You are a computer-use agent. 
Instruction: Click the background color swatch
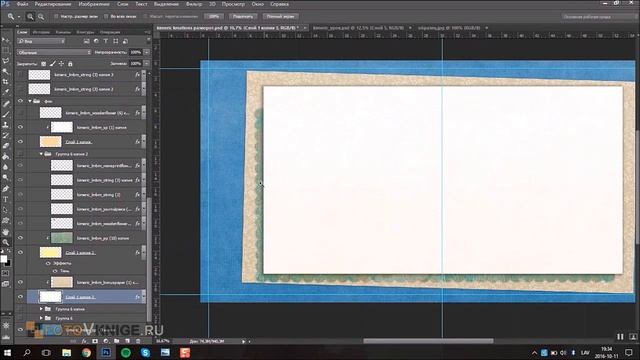tap(8, 263)
